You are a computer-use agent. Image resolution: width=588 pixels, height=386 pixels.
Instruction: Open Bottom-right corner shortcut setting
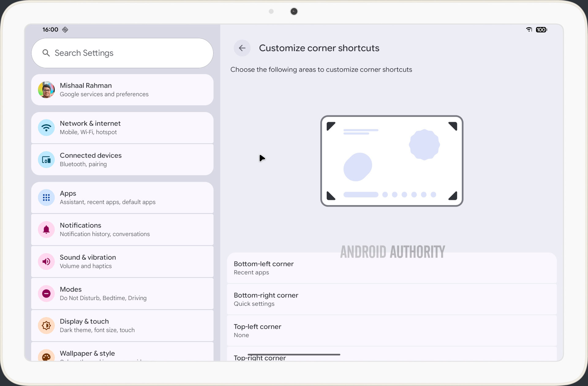coord(391,299)
